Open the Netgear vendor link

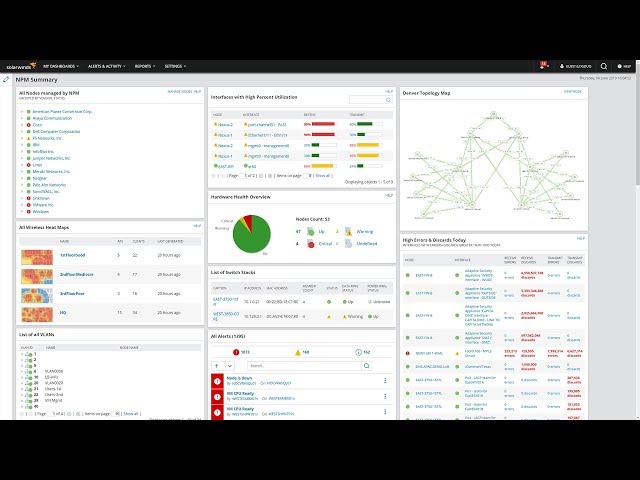point(40,178)
